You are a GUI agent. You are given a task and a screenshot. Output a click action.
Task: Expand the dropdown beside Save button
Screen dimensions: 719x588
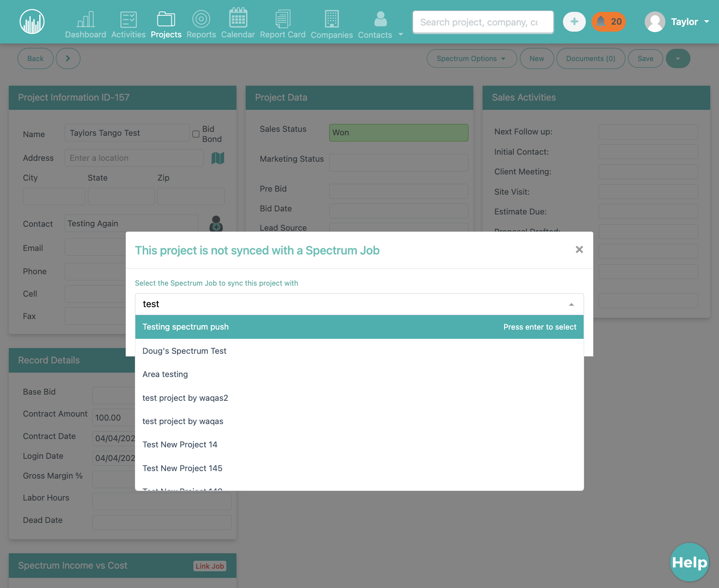678,58
